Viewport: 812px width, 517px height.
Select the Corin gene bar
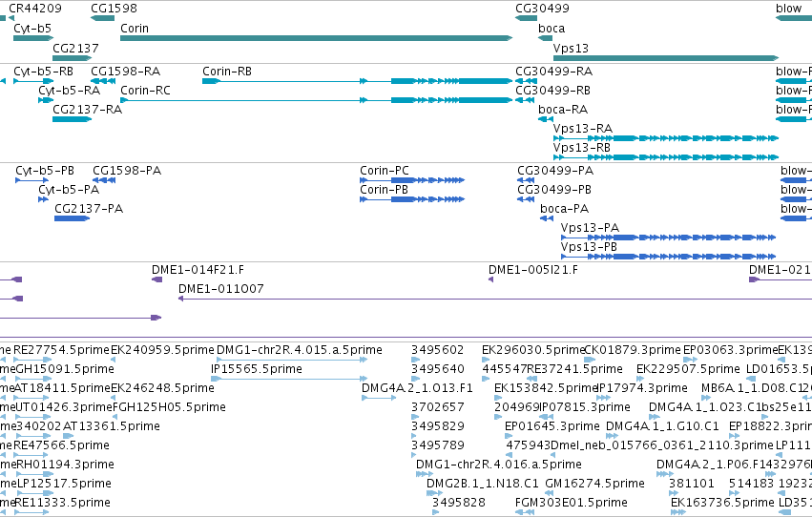(x=316, y=38)
